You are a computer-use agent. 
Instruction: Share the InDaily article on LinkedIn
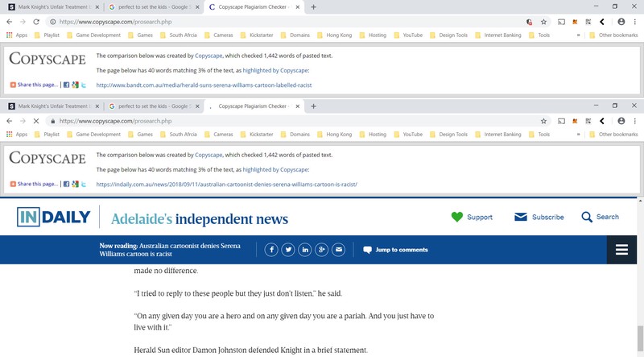tap(305, 250)
